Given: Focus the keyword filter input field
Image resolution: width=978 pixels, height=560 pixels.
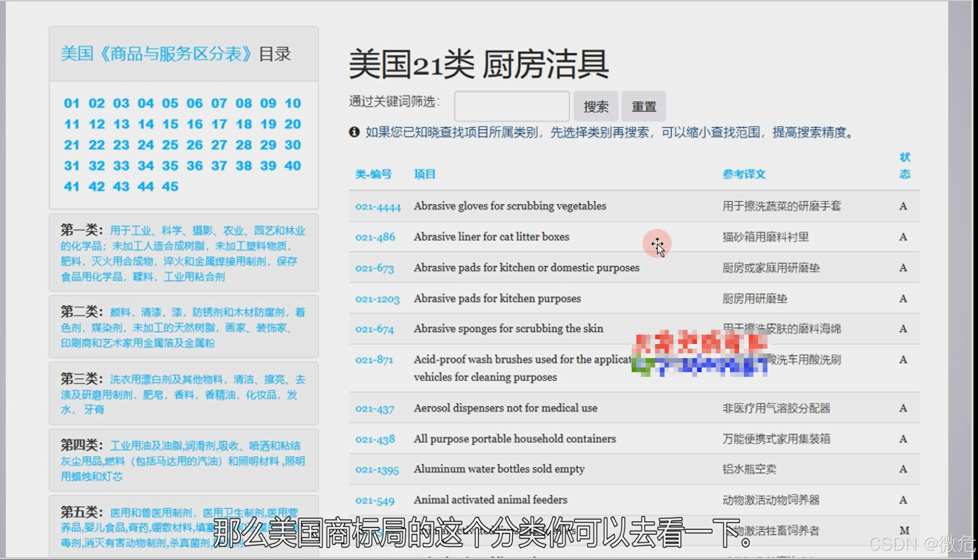Looking at the screenshot, I should pos(512,106).
